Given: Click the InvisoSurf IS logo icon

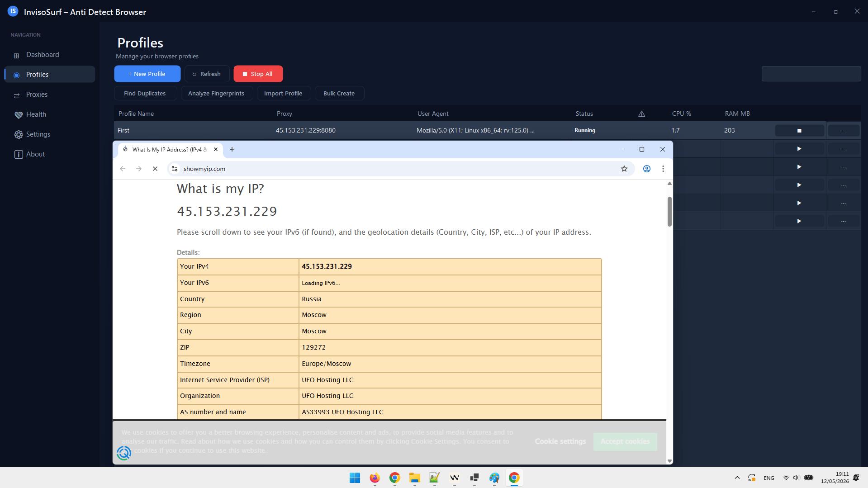Looking at the screenshot, I should pos(13,11).
